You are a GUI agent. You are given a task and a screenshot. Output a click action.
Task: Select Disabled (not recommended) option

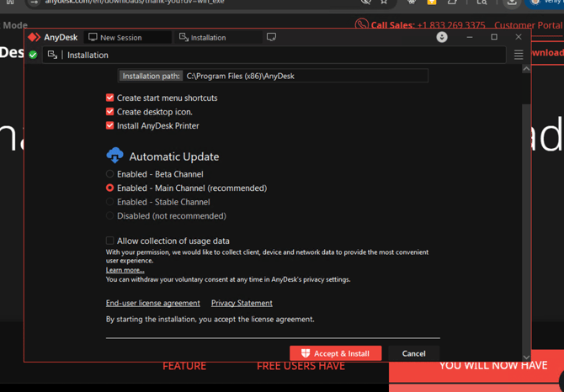pos(109,215)
